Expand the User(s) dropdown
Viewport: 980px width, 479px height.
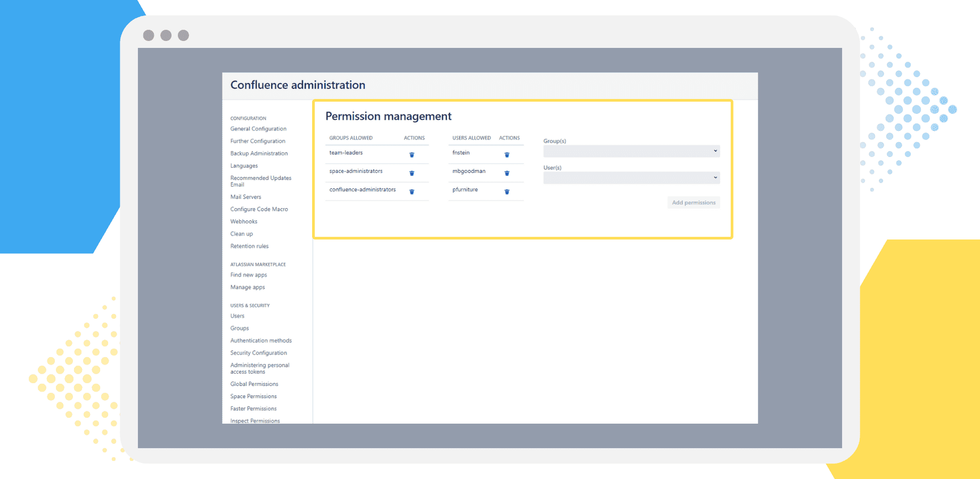coord(632,178)
